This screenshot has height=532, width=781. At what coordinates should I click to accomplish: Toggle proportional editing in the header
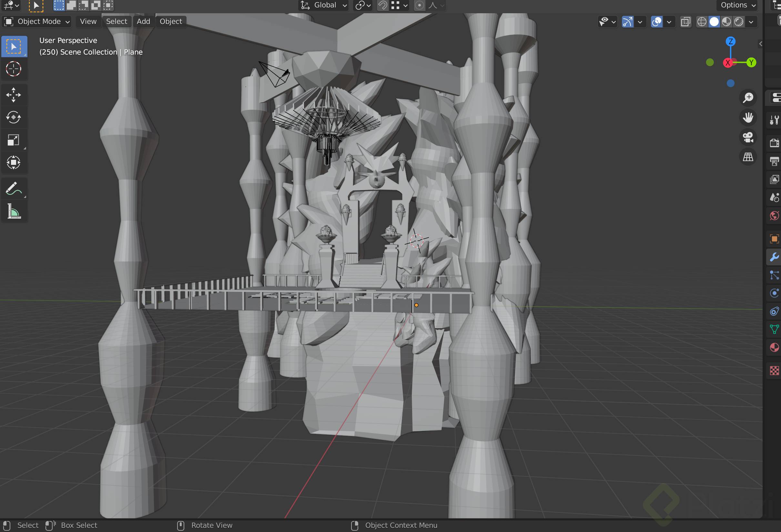pyautogui.click(x=419, y=6)
